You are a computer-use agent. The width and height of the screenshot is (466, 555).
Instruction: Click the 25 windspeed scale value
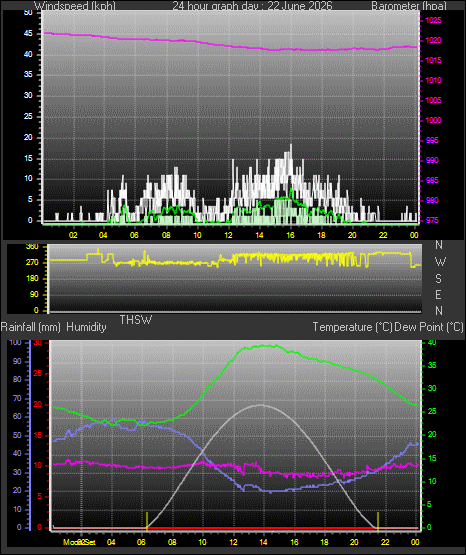[x=28, y=116]
